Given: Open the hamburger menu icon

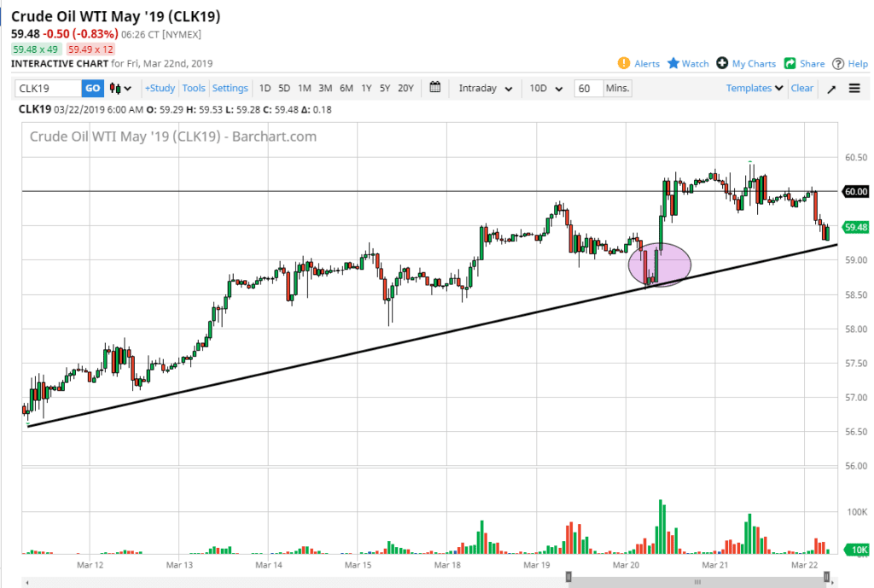Looking at the screenshot, I should pos(854,89).
